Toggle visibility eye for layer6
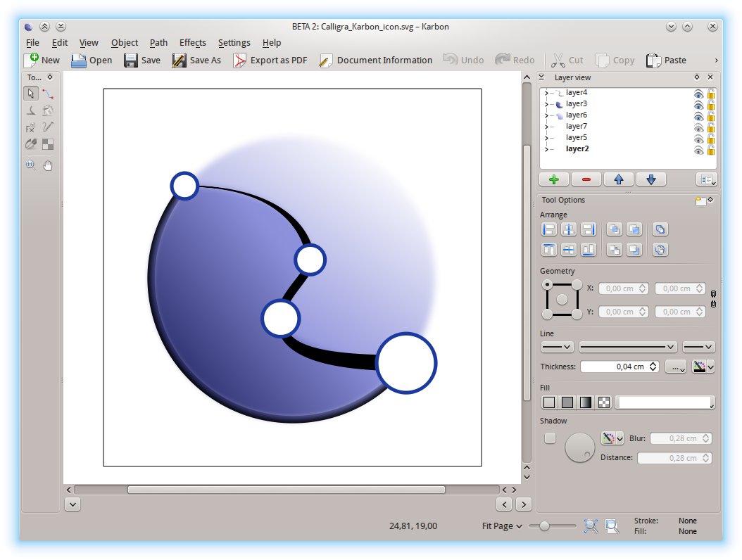This screenshot has height=560, width=742. pyautogui.click(x=698, y=116)
